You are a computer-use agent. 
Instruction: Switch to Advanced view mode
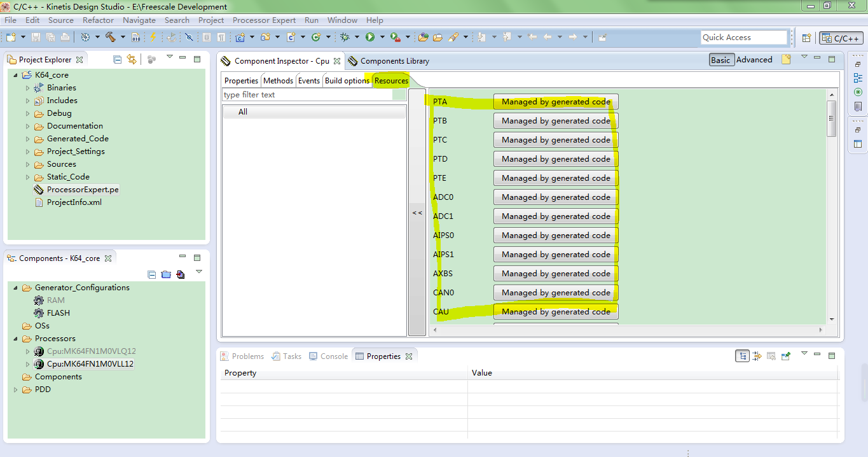pyautogui.click(x=754, y=60)
